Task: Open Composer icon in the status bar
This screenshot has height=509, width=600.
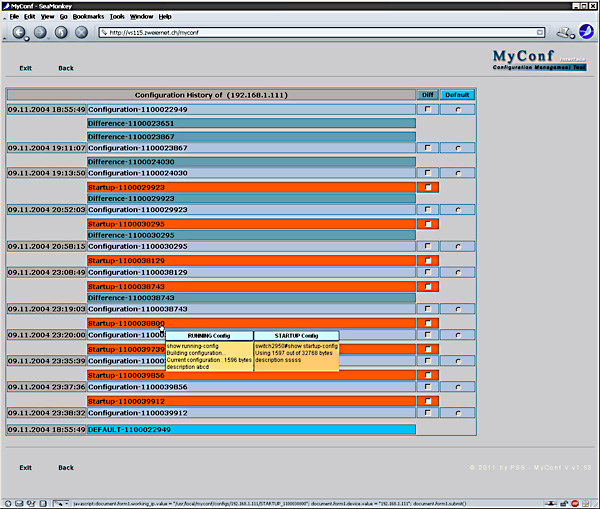Action: 31,503
